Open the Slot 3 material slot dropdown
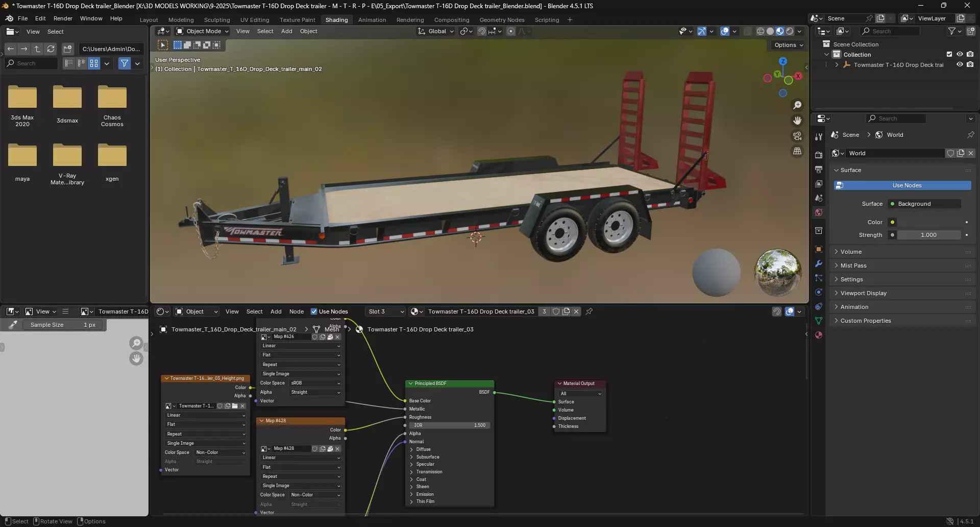 point(386,312)
